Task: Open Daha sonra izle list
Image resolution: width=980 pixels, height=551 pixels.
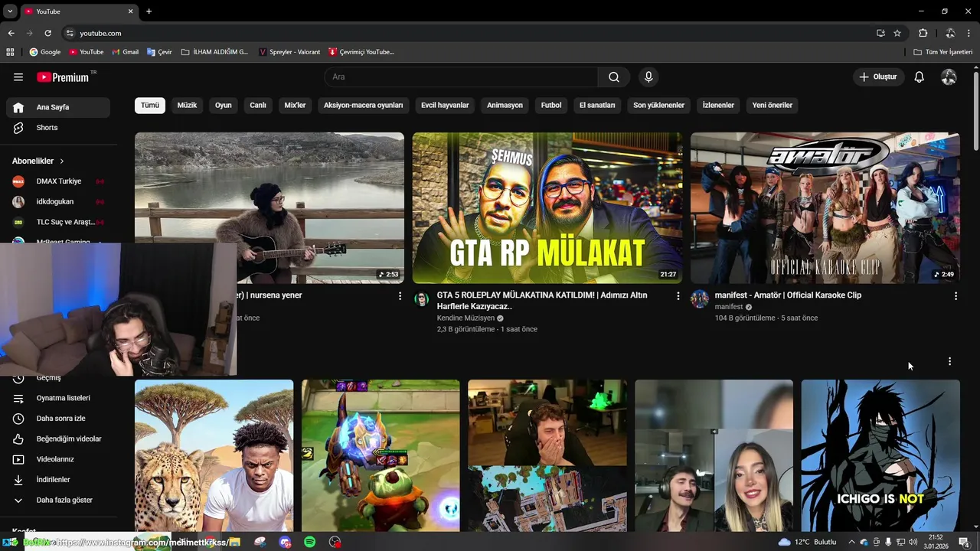Action: [x=58, y=419]
